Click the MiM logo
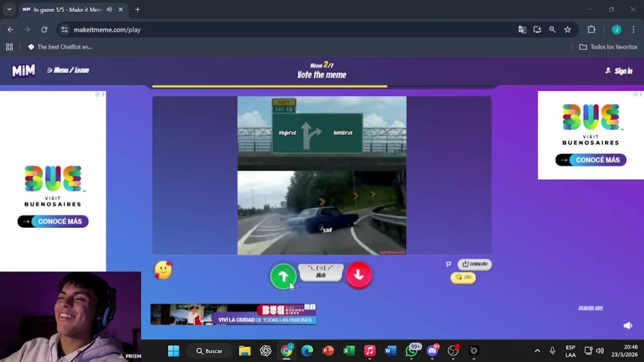The height and width of the screenshot is (362, 644). tap(24, 71)
